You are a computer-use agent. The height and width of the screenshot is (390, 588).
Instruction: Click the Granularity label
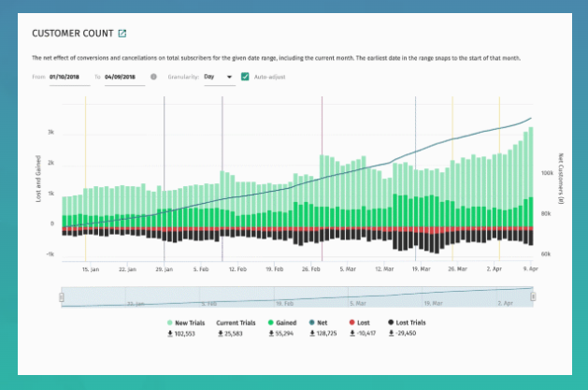(x=183, y=77)
